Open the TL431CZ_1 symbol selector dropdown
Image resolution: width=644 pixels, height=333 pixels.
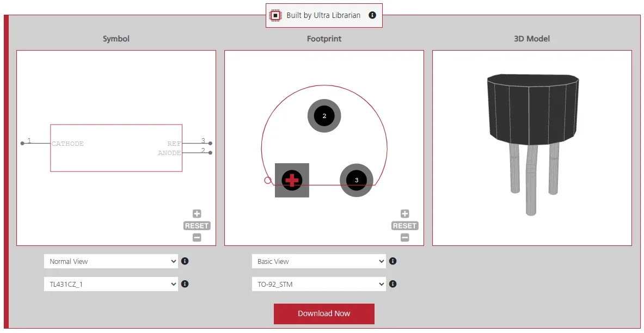tap(111, 284)
